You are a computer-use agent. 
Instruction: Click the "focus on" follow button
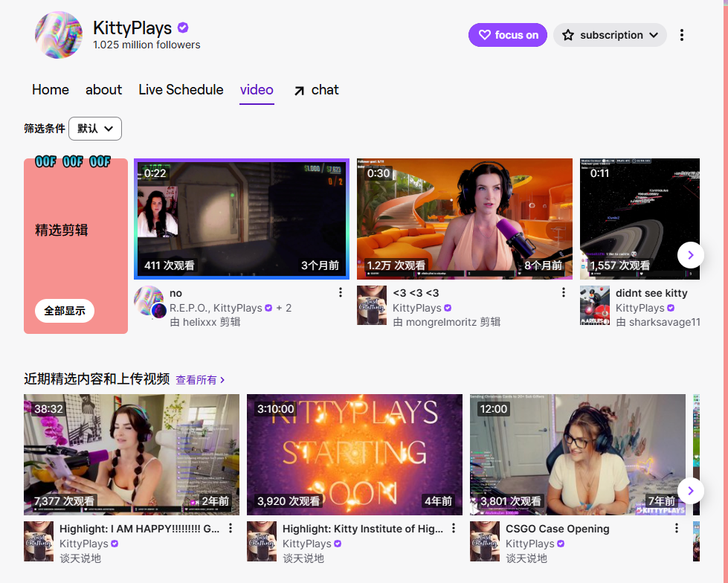coord(507,35)
